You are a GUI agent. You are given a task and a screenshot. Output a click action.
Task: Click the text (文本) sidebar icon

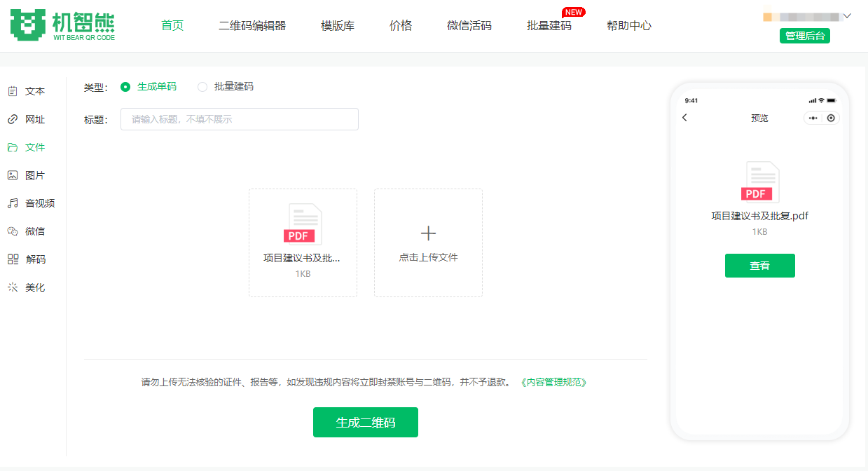pos(13,91)
